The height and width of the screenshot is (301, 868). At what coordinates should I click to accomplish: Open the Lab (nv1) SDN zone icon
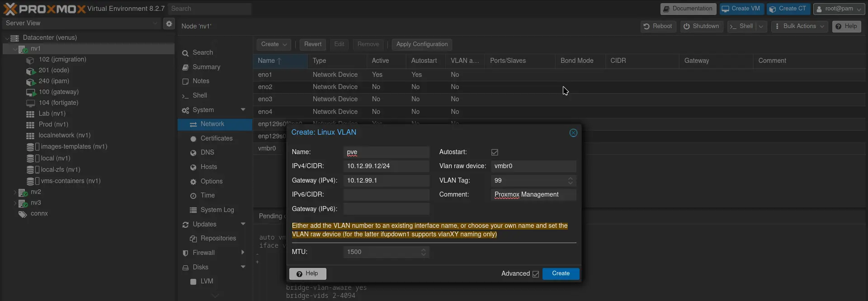tap(30, 114)
